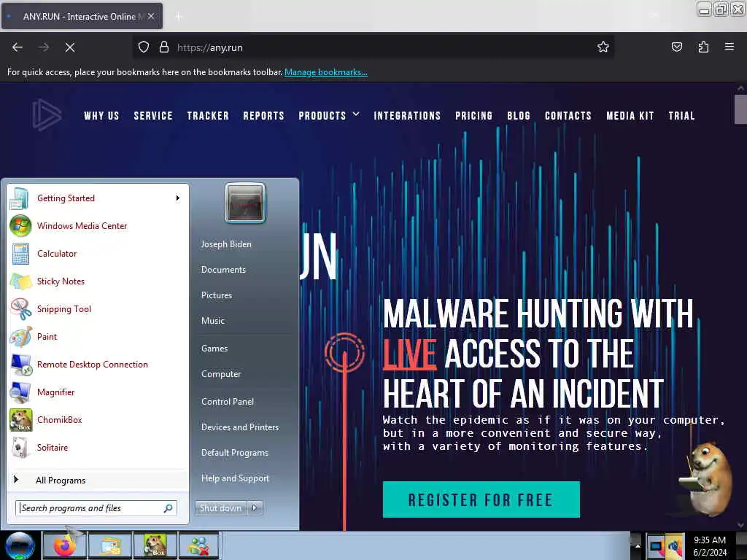The height and width of the screenshot is (560, 747).
Task: Bookmark this page with the star icon
Action: 603,47
